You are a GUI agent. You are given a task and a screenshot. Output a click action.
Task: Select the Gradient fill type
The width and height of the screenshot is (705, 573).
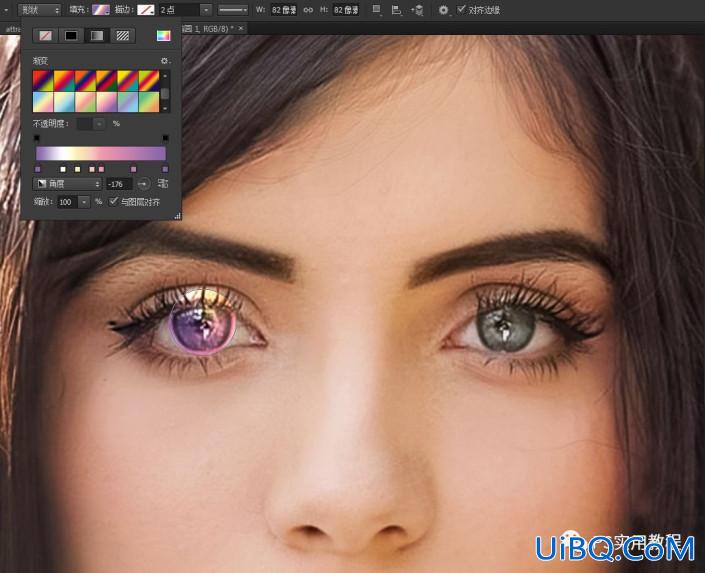(97, 36)
